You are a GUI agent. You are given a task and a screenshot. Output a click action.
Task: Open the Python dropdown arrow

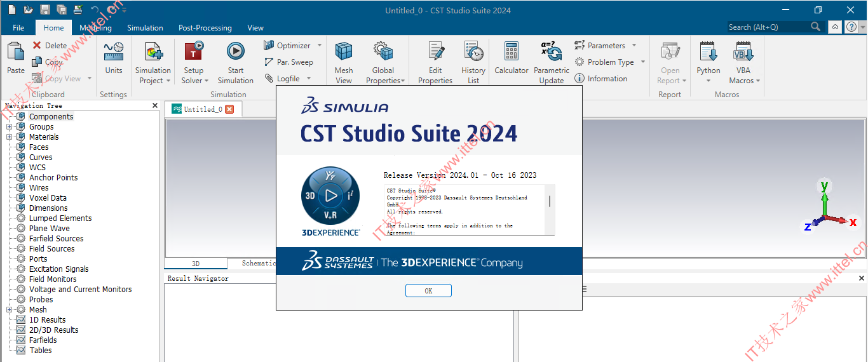[x=708, y=81]
